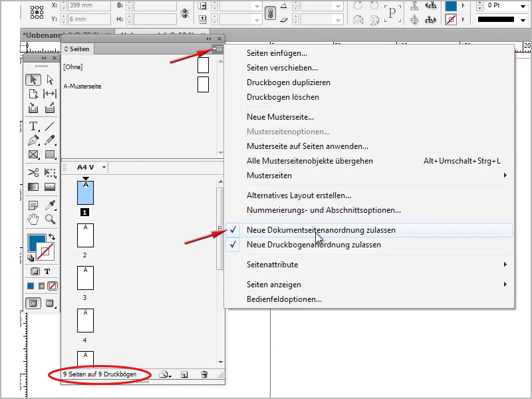This screenshot has height=399, width=532.
Task: Activate the Zoom magnifier tool
Action: point(50,219)
